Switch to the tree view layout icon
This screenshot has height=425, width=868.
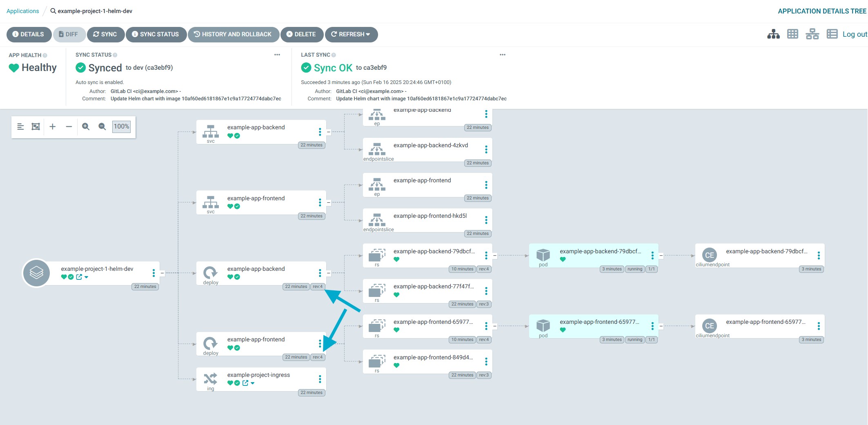773,34
